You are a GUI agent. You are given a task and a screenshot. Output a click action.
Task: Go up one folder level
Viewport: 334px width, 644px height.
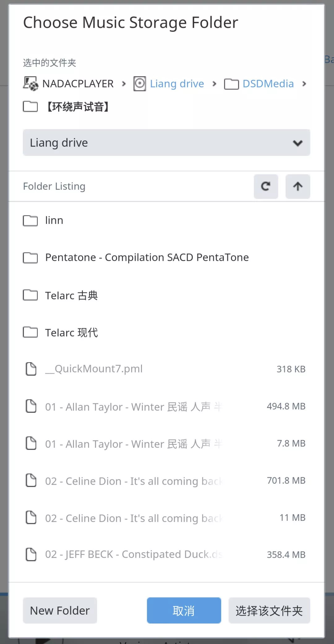pos(298,186)
